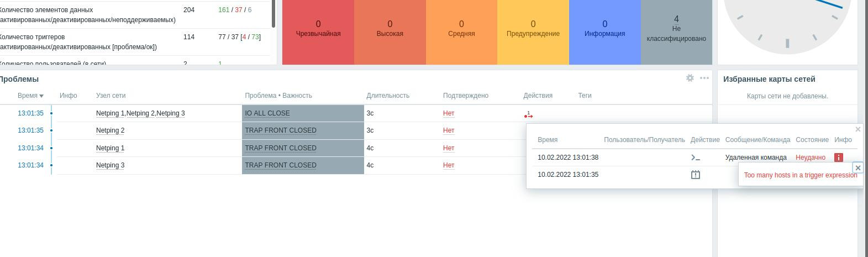
Task: Close the actions popup
Action: click(x=858, y=129)
